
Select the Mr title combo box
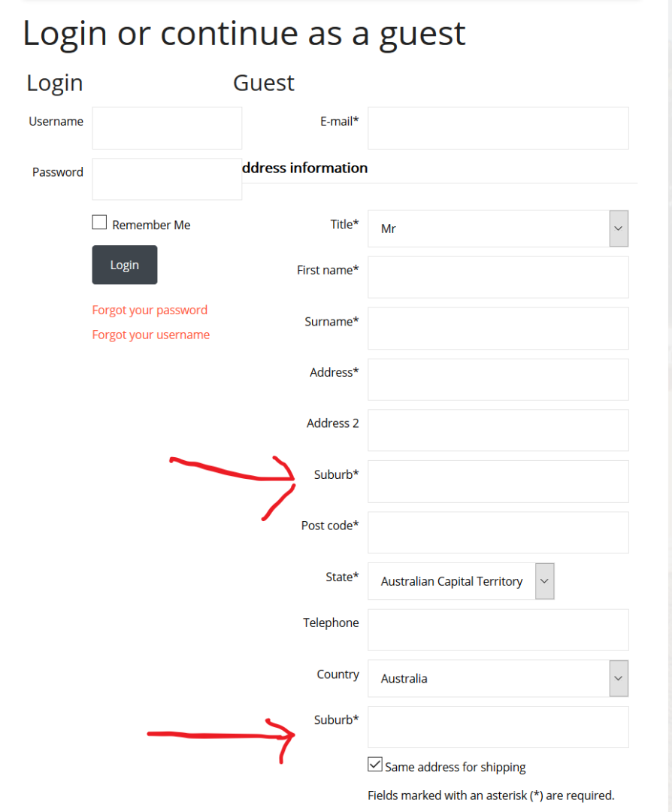[x=498, y=229]
